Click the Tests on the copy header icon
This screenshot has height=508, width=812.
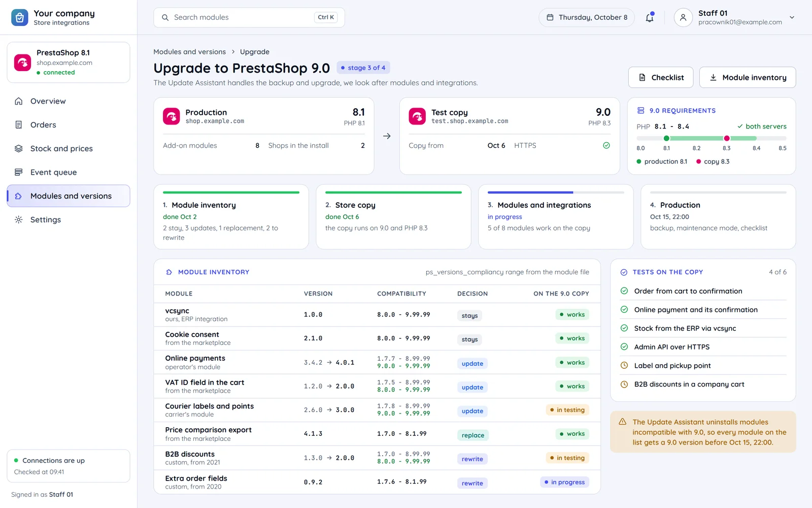[624, 272]
